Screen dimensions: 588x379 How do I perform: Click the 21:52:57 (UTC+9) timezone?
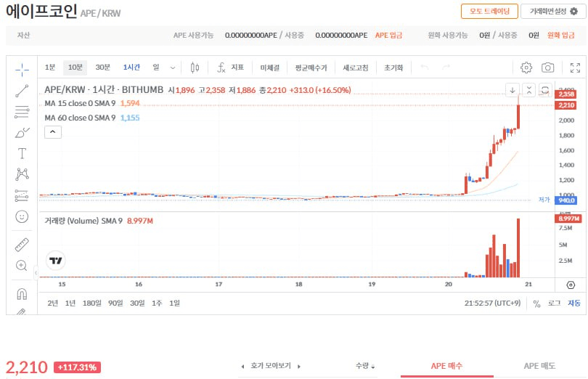[492, 303]
